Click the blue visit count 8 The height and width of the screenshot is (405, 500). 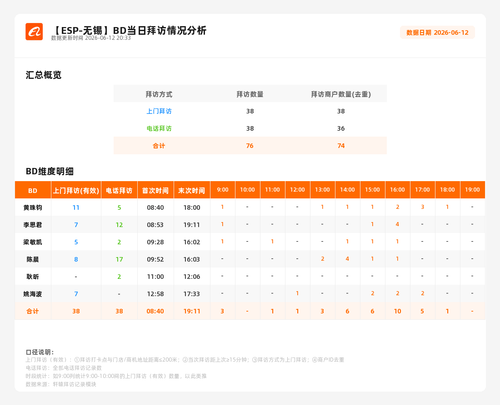pos(76,259)
